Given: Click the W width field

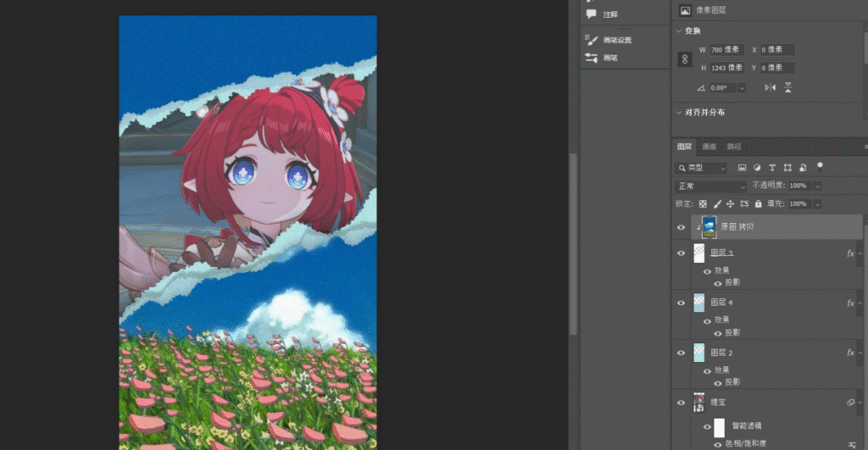Looking at the screenshot, I should coord(726,50).
